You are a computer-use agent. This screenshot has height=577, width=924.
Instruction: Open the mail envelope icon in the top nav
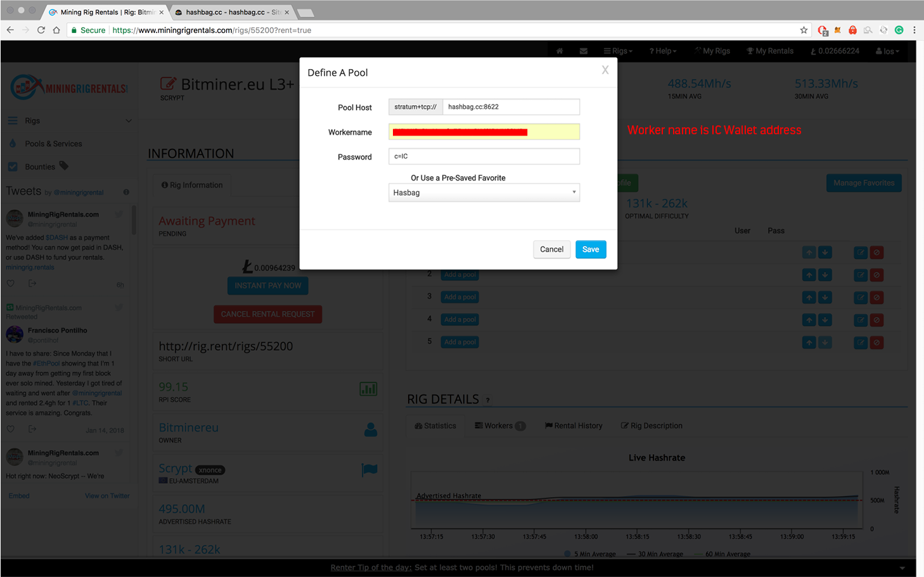pos(584,51)
